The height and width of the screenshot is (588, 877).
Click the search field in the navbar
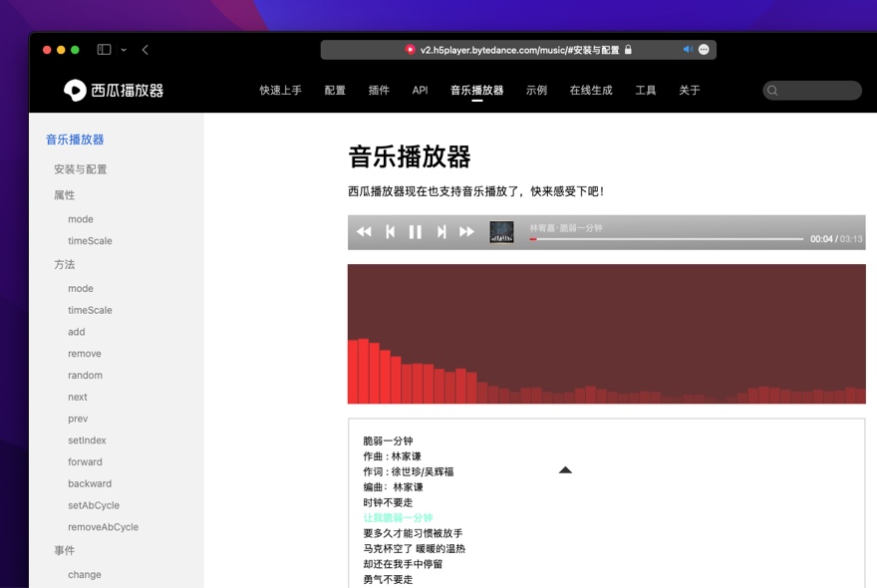point(812,90)
